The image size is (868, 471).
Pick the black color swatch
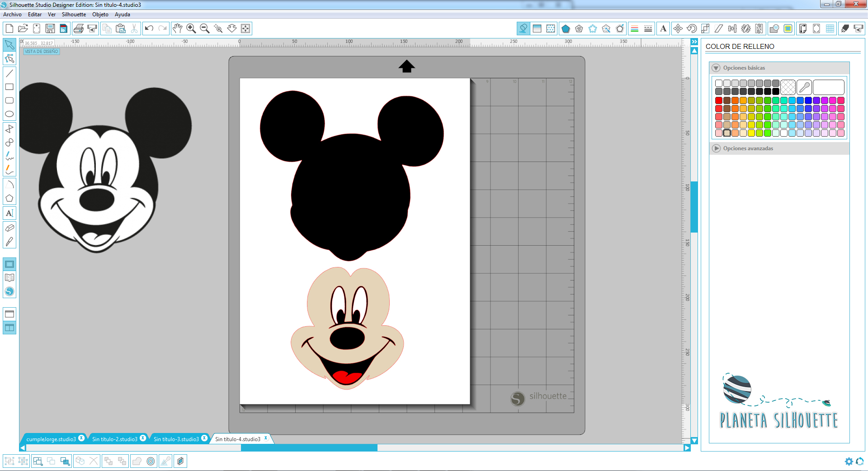click(776, 91)
